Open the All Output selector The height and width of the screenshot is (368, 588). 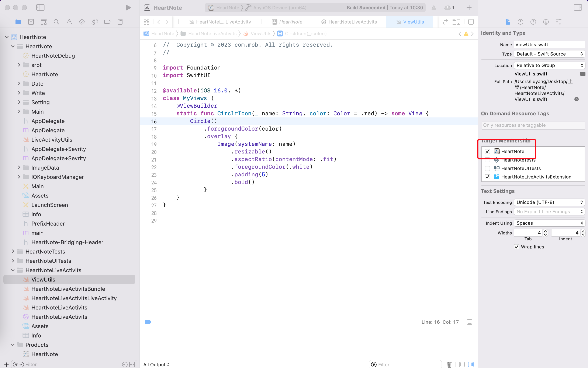[x=156, y=364]
